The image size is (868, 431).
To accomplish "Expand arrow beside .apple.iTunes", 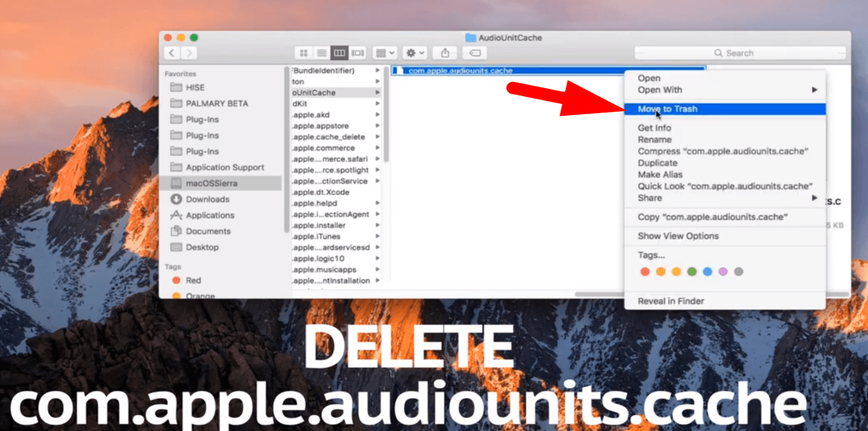I will pos(378,236).
